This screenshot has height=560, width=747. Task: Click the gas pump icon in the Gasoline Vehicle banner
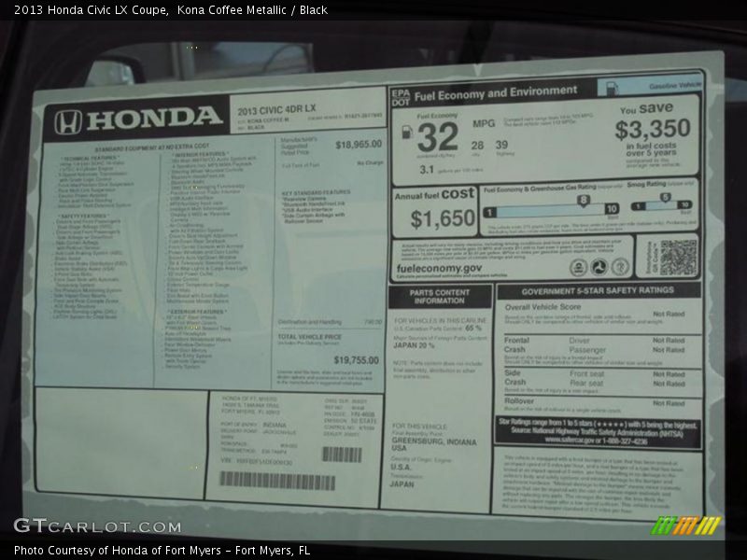(x=612, y=88)
